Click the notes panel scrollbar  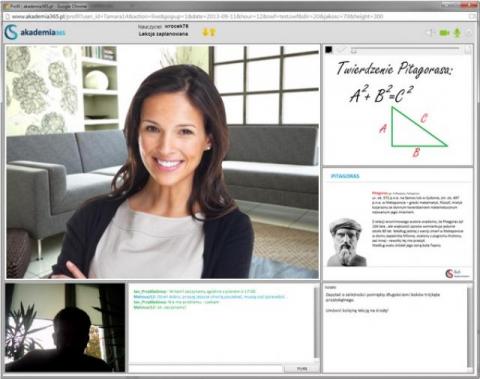point(470,327)
